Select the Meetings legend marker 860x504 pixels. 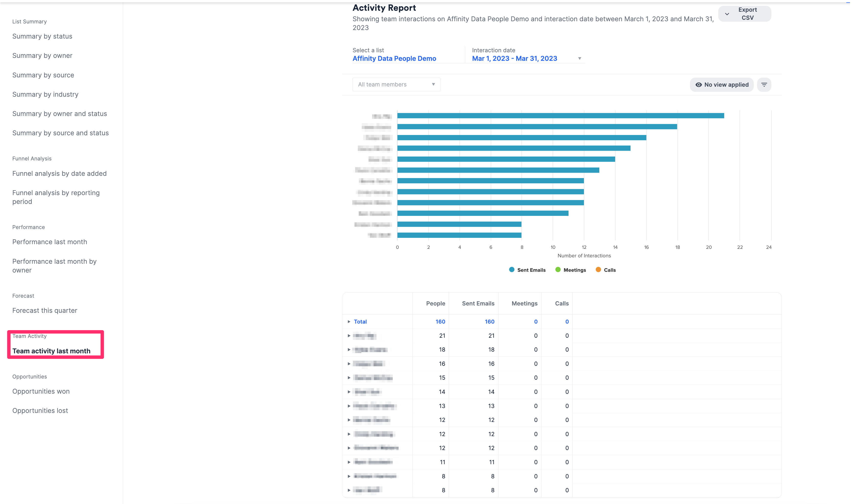[x=558, y=269]
